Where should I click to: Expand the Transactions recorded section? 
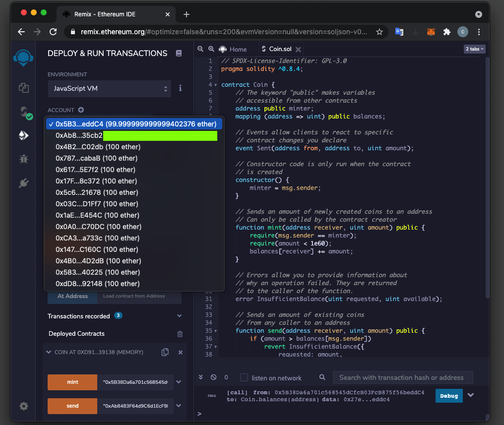coord(179,316)
